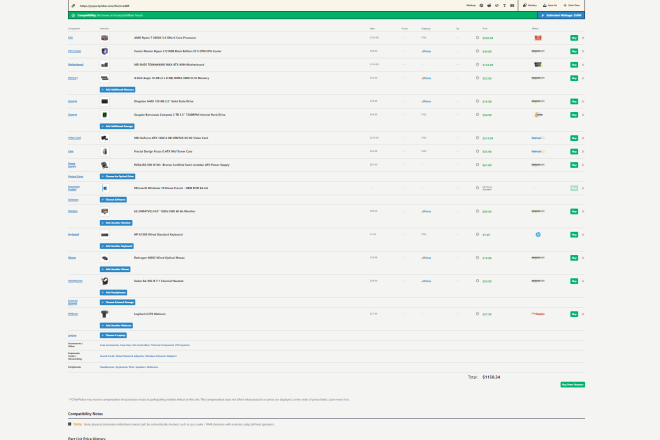Image resolution: width=660 pixels, height=440 pixels.
Task: Open the CPU component link
Action: click(x=70, y=38)
